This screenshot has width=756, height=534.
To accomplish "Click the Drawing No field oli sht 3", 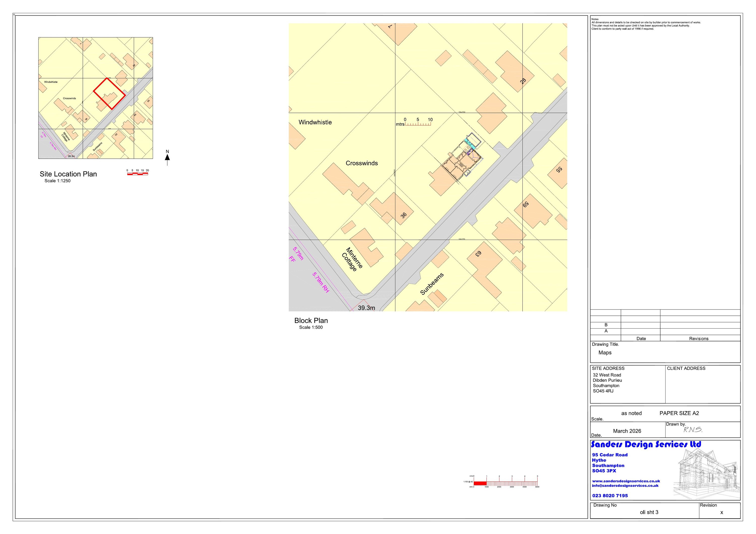I will 649,512.
